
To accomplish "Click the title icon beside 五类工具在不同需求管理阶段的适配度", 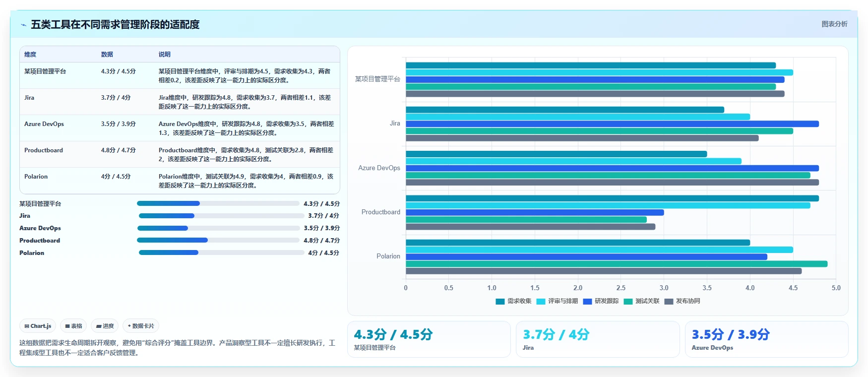I will tap(23, 25).
